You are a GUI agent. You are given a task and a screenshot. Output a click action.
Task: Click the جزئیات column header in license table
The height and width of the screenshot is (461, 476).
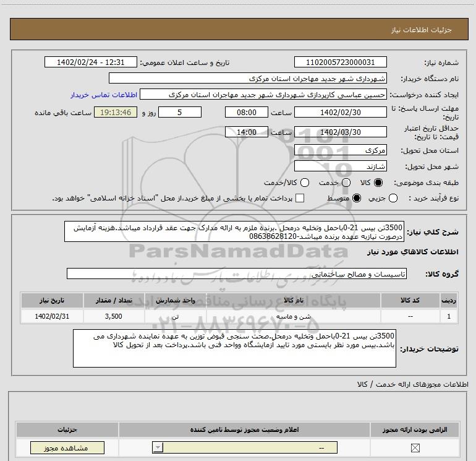tap(67, 429)
